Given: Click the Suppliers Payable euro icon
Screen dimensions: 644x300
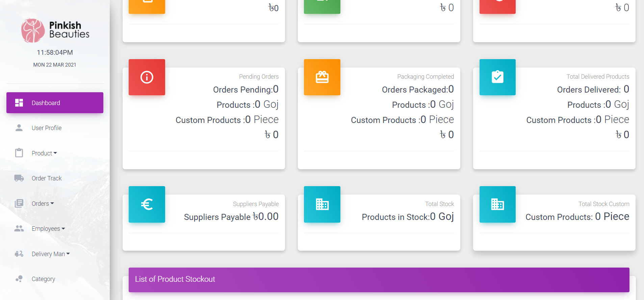Looking at the screenshot, I should [x=147, y=204].
